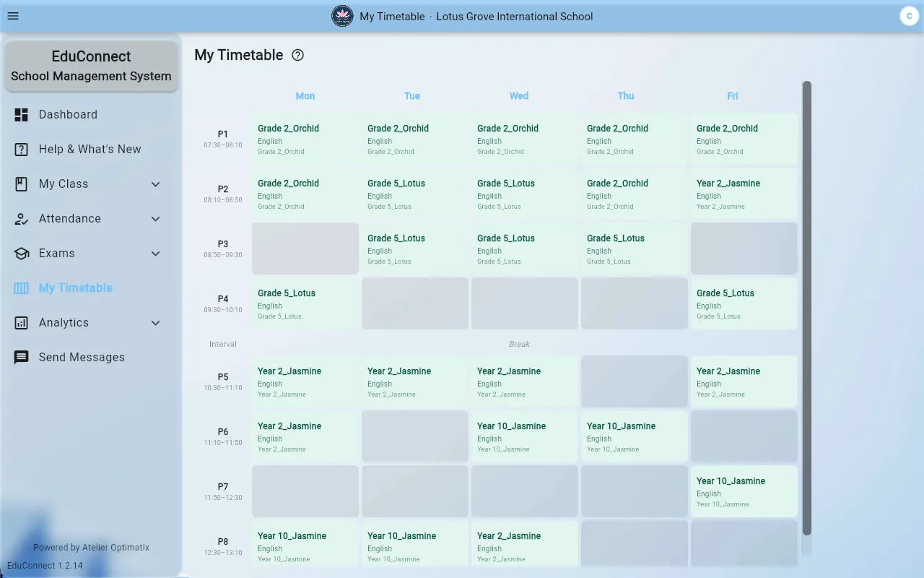Click the Analytics chart icon

coord(22,322)
